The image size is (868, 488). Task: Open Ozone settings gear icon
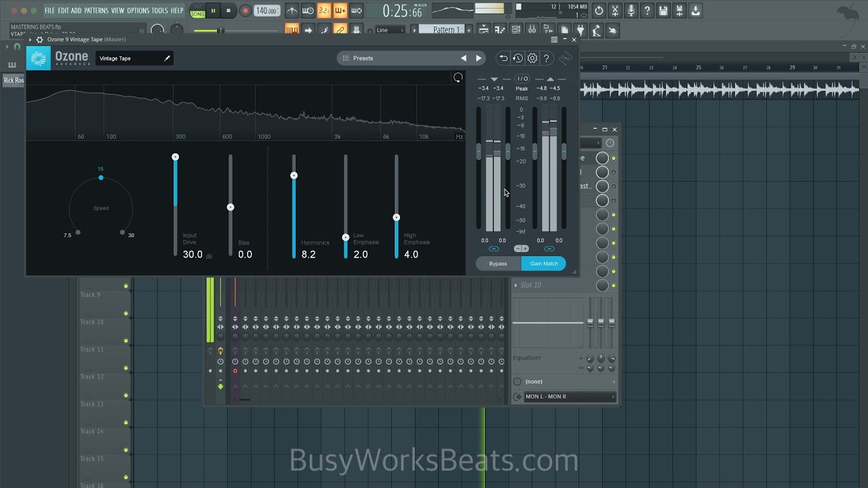(x=532, y=58)
